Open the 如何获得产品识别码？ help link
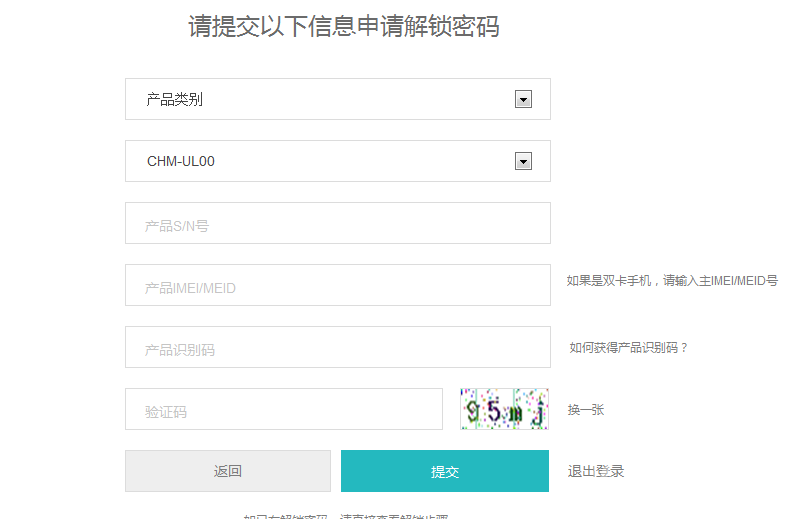 pos(629,348)
